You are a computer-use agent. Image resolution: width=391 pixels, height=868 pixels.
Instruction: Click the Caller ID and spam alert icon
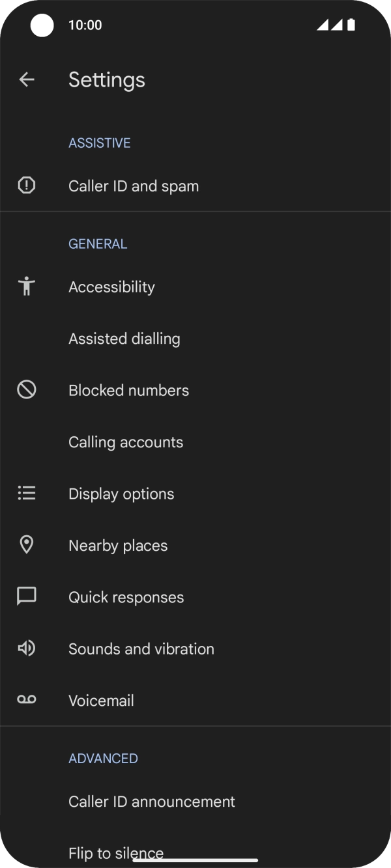[26, 186]
